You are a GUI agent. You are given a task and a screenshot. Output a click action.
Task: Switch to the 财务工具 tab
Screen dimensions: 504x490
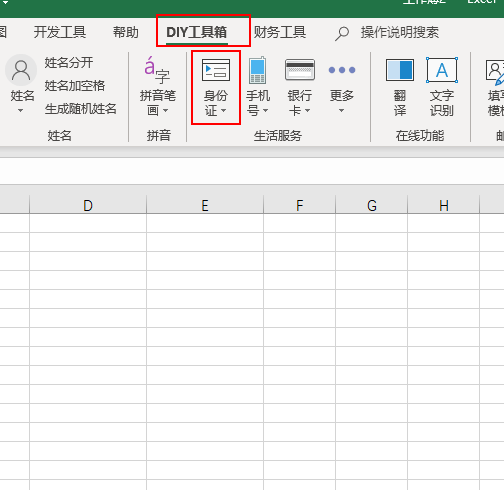(280, 32)
